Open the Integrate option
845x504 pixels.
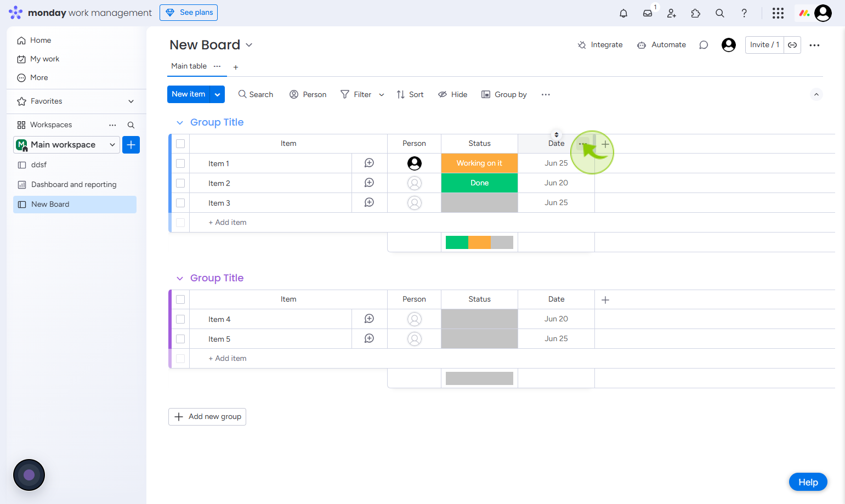pos(600,45)
